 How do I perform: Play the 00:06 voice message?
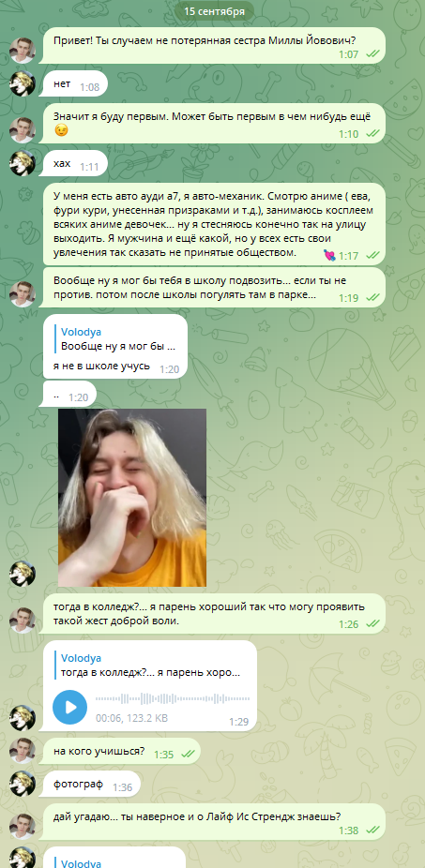69,707
